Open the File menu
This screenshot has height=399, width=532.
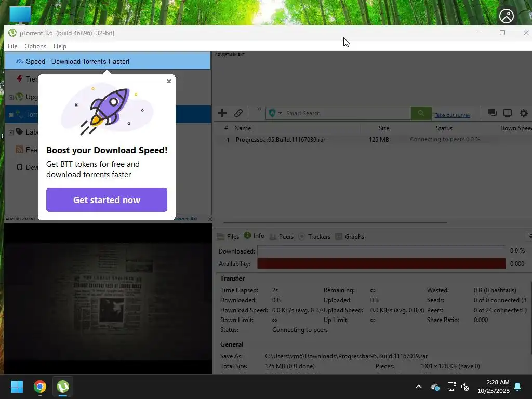tap(12, 46)
